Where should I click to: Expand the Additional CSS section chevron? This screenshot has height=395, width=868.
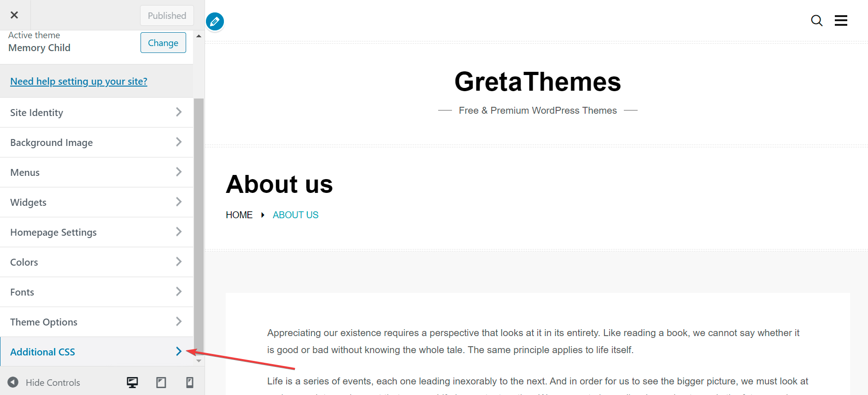tap(179, 352)
